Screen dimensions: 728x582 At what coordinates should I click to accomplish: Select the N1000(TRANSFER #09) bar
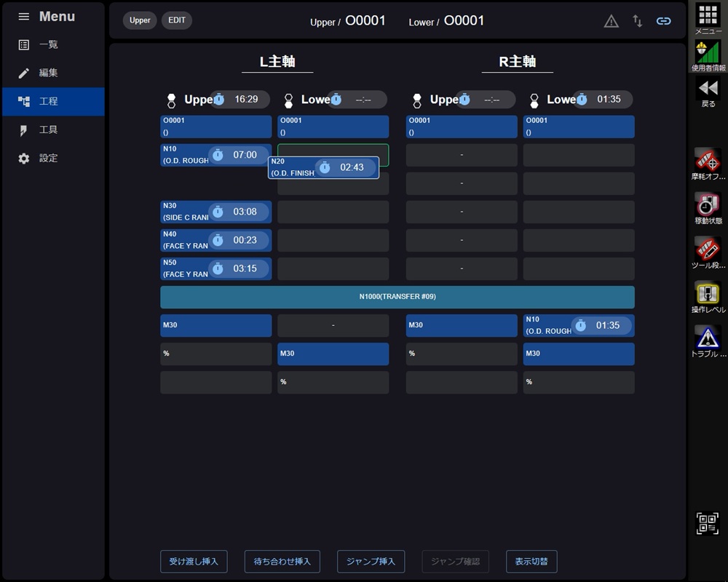pyautogui.click(x=397, y=297)
